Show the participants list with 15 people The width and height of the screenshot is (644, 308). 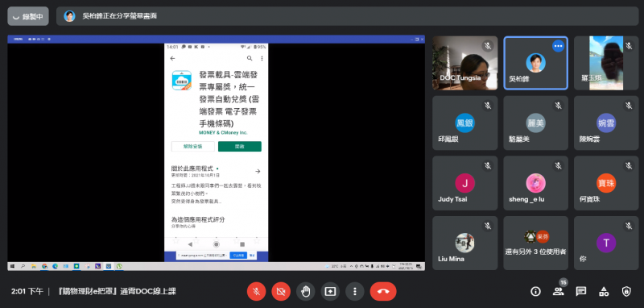coord(558,292)
